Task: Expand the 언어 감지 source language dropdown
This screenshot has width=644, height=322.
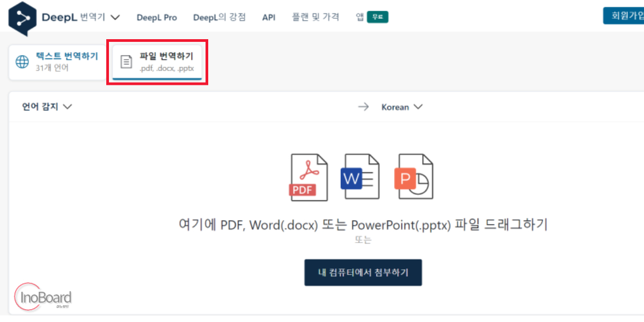Action: pyautogui.click(x=47, y=107)
